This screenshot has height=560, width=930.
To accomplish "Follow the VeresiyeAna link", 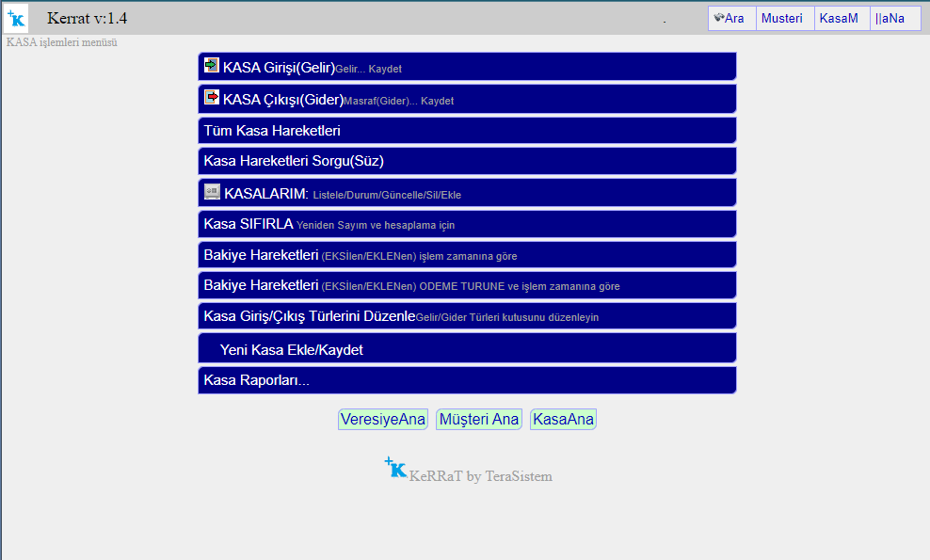I will [x=383, y=420].
